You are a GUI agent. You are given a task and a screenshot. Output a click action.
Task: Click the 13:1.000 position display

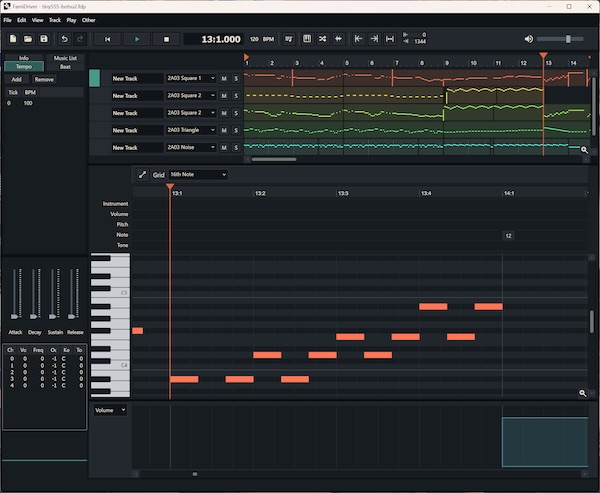(214, 39)
